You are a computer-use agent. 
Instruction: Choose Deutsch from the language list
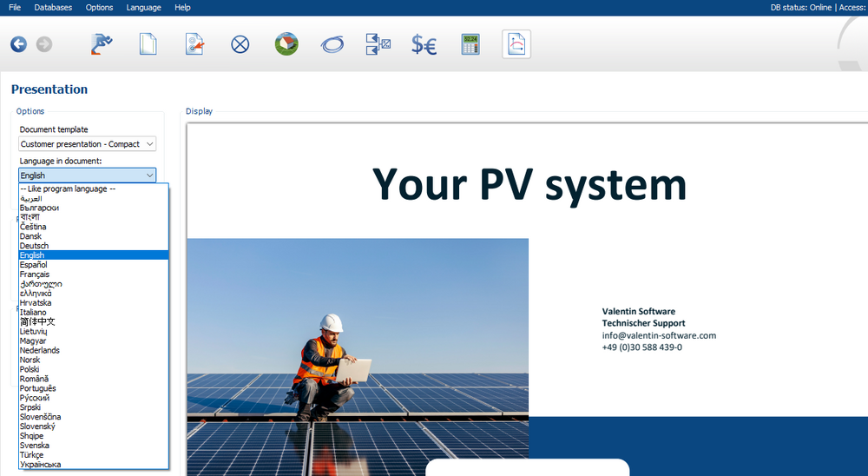[35, 246]
